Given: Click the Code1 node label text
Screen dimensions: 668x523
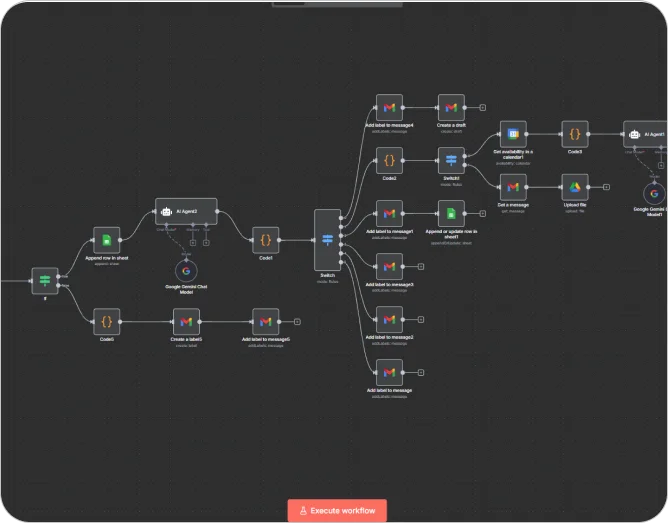Looking at the screenshot, I should [x=265, y=258].
